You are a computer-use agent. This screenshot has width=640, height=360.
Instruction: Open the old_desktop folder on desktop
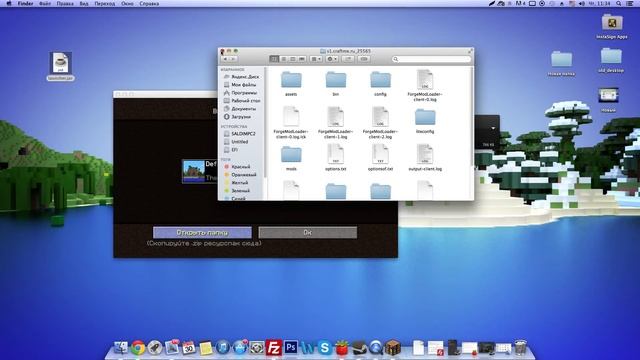point(611,60)
